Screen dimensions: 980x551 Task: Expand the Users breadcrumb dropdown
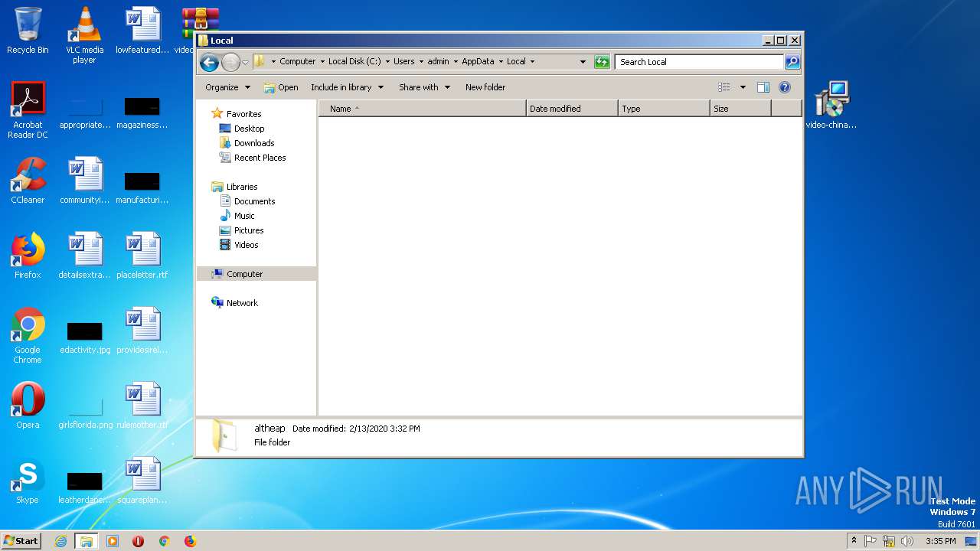point(421,62)
